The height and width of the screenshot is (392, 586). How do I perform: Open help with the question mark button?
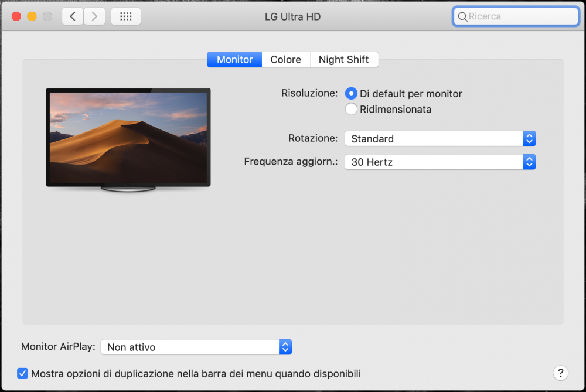[561, 373]
